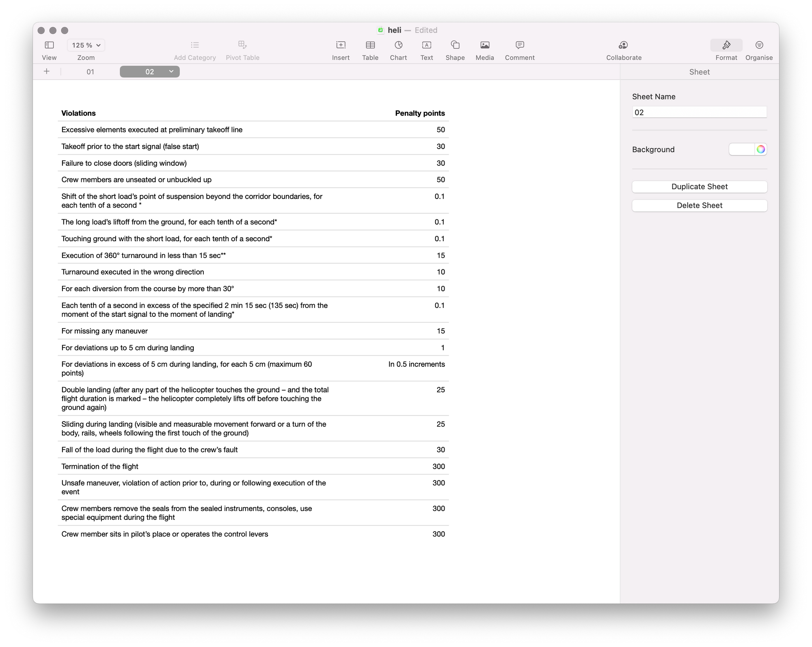This screenshot has height=647, width=812.
Task: Switch to sheet tab 01
Action: (90, 72)
